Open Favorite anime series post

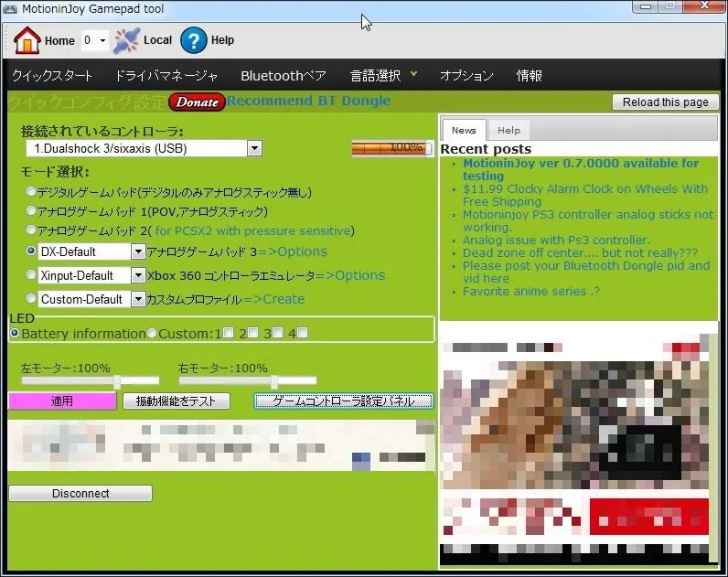[531, 291]
